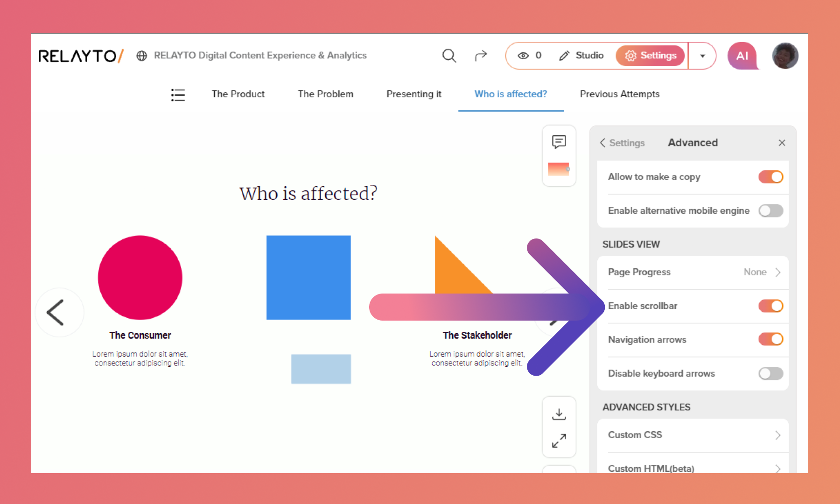This screenshot has height=504, width=840.
Task: Toggle Disable keyboard arrows switch
Action: click(770, 373)
